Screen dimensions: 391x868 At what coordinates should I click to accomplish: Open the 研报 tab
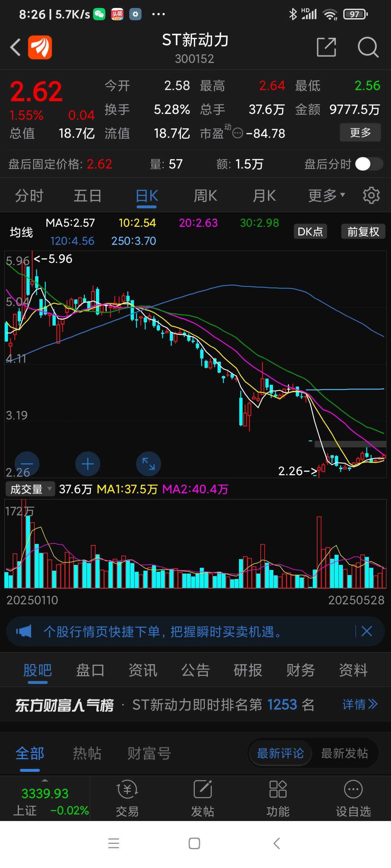pyautogui.click(x=248, y=670)
